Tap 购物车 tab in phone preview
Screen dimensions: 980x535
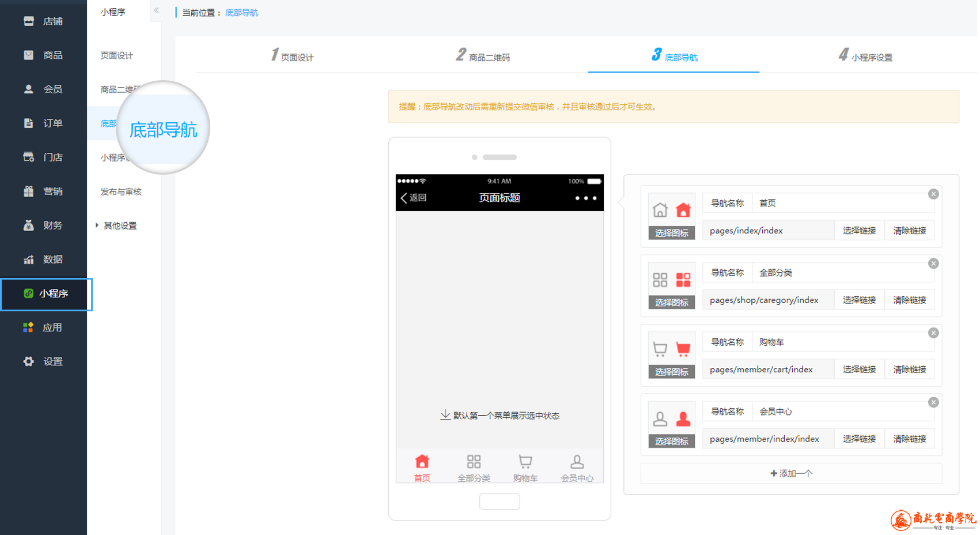(525, 468)
